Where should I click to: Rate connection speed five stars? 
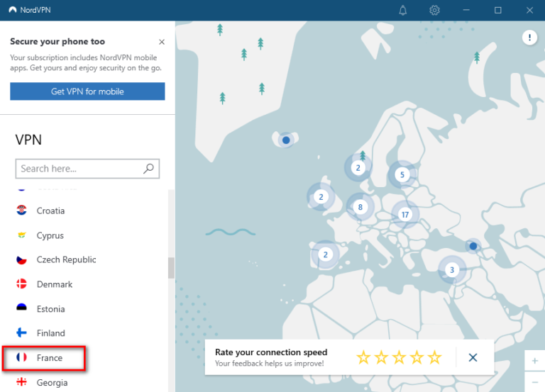coord(434,357)
